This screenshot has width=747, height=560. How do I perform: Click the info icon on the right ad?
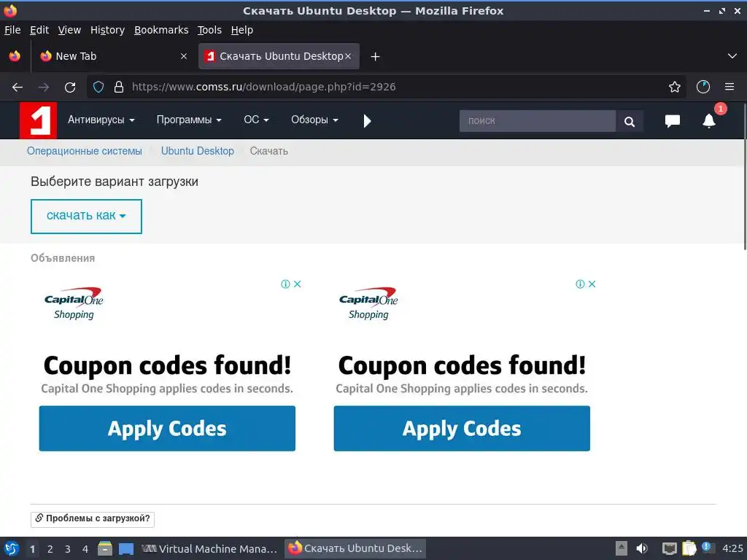click(x=580, y=284)
